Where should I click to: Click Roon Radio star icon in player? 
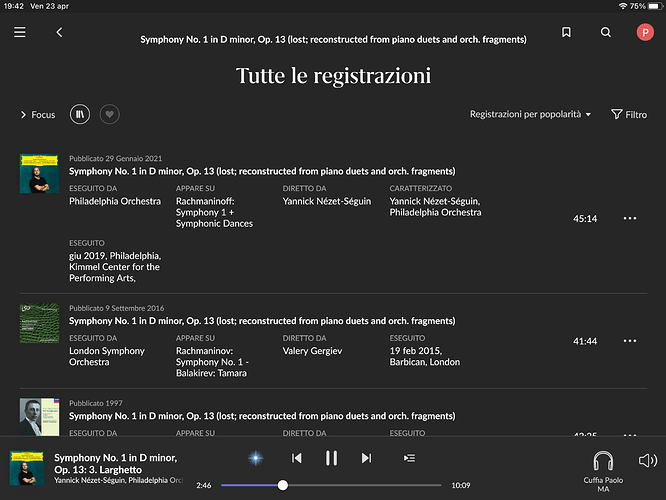tap(255, 458)
